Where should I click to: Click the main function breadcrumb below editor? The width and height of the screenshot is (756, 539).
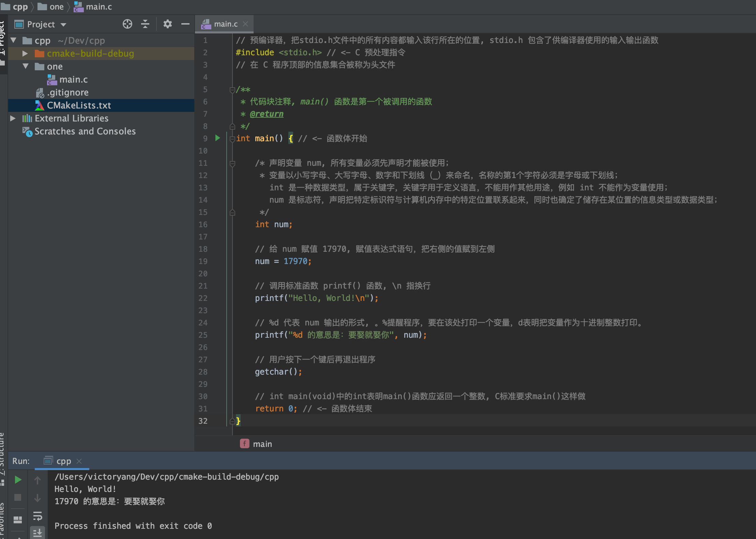click(x=262, y=444)
